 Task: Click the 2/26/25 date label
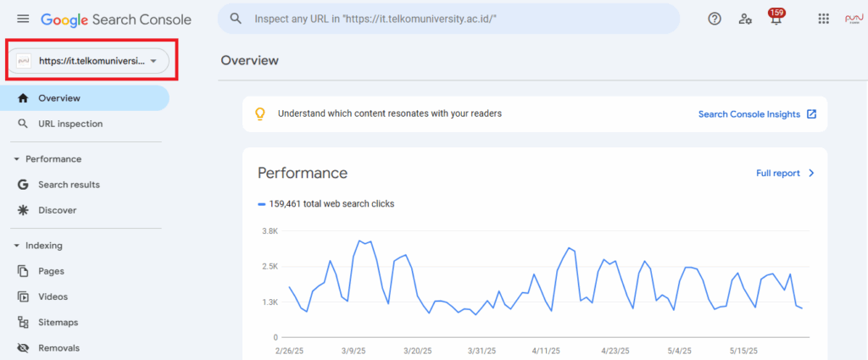(289, 351)
